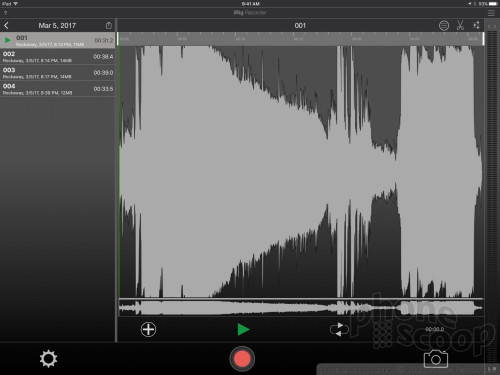Tap the red record button
This screenshot has width=500, height=375.
click(242, 359)
